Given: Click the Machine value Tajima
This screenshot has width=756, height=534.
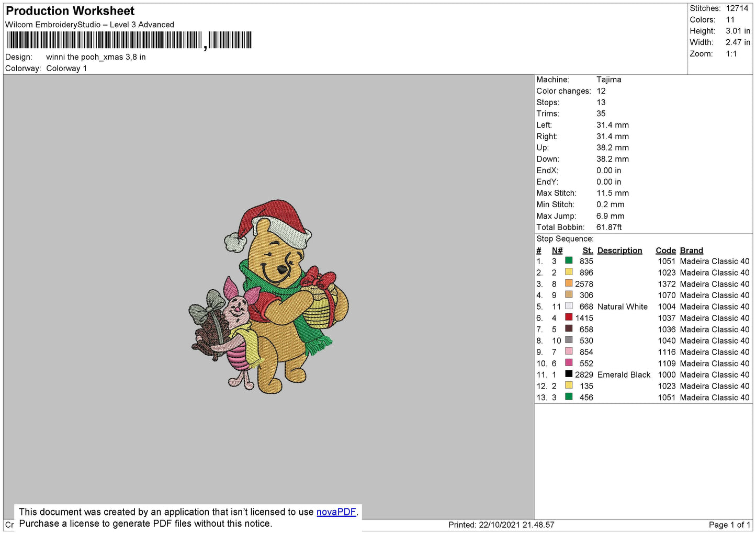Looking at the screenshot, I should 609,79.
